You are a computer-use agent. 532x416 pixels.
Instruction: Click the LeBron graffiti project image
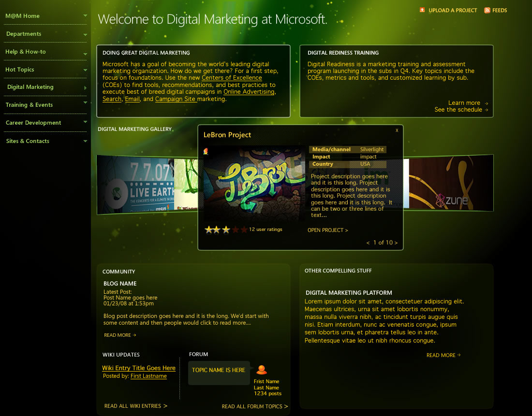tap(254, 183)
